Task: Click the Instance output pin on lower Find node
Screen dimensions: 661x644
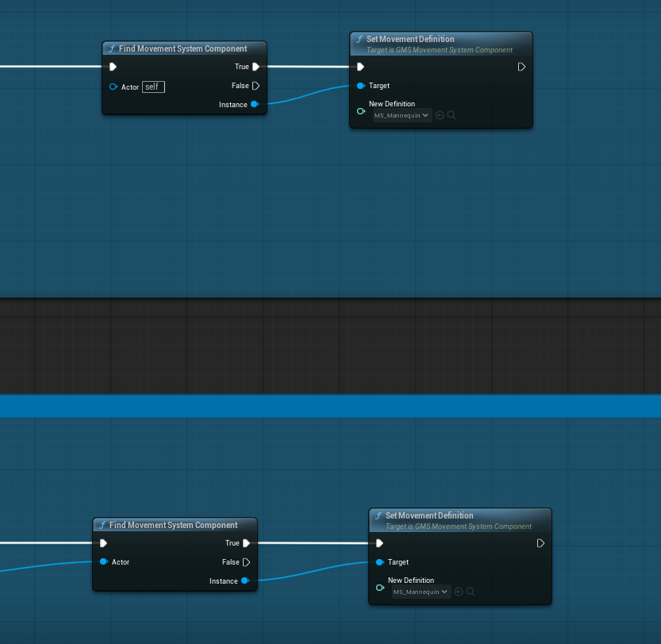Action: [x=245, y=580]
